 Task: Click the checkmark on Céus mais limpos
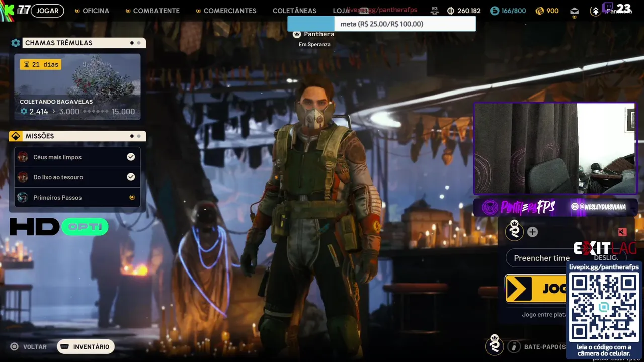pos(131,157)
